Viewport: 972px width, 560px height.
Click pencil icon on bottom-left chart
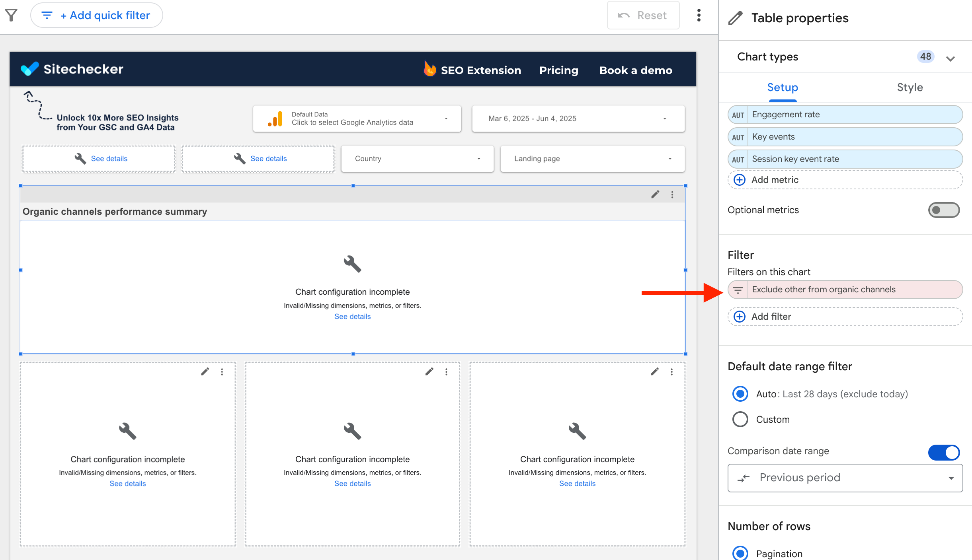pos(205,371)
